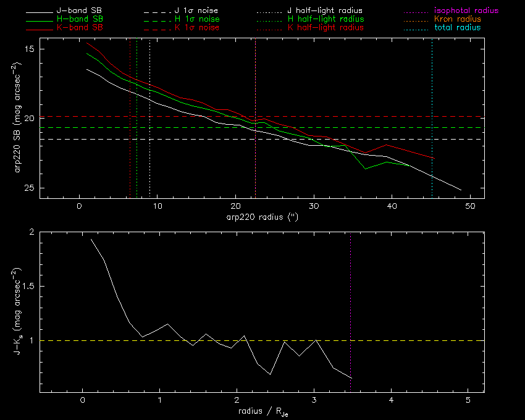Click the 50 tick label on the radius axis
Screen dimensions: 525x420
point(470,207)
